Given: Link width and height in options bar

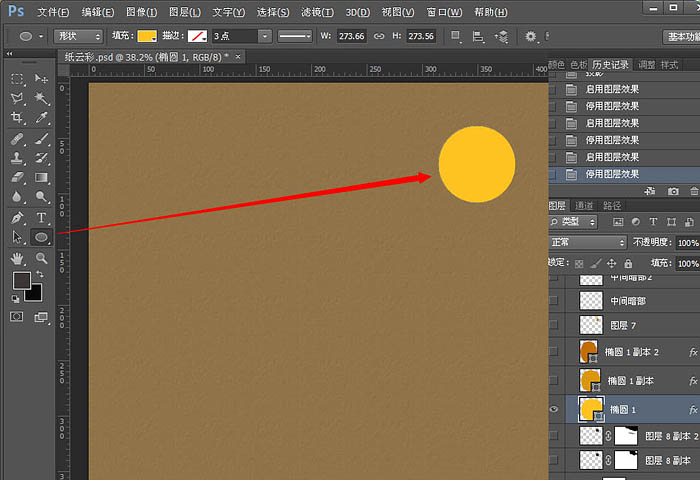Looking at the screenshot, I should tap(379, 36).
